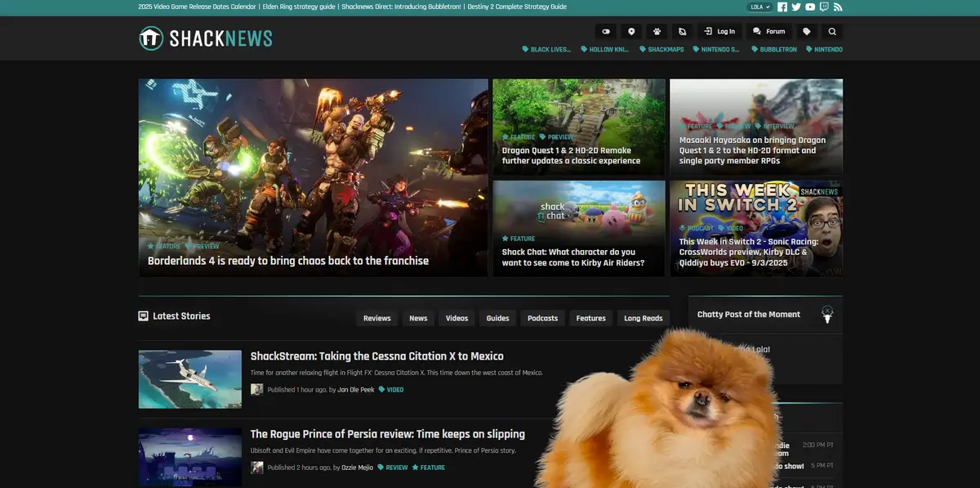This screenshot has width=980, height=488.
Task: Toggle the light/dark theme switch
Action: tap(606, 32)
